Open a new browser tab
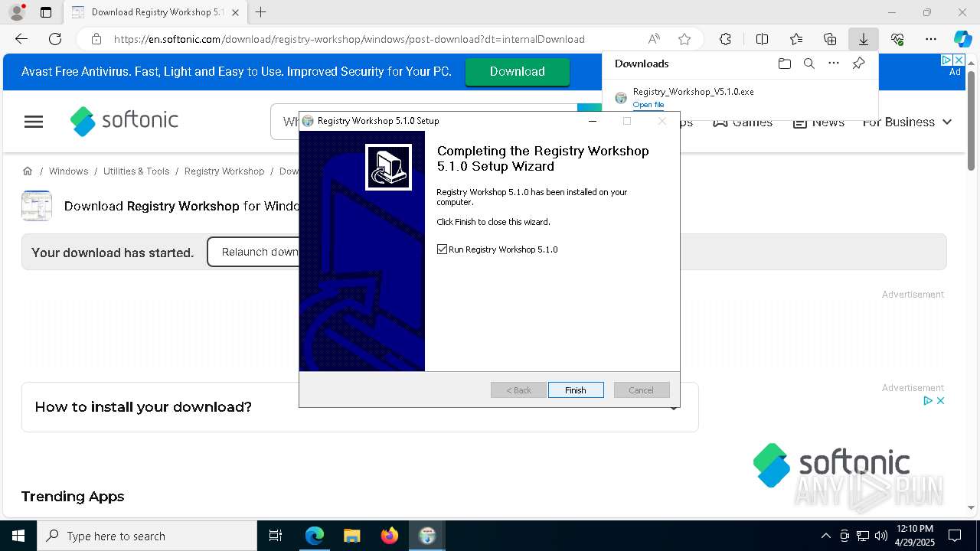 261,12
